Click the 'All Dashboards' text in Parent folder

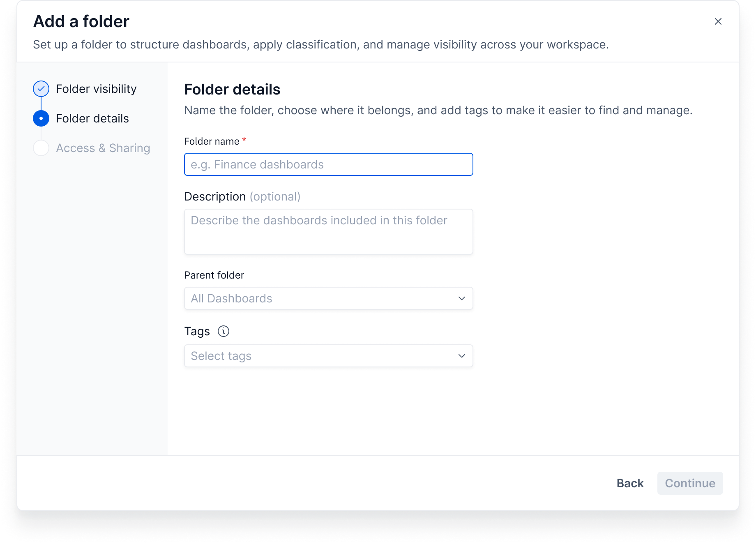231,298
